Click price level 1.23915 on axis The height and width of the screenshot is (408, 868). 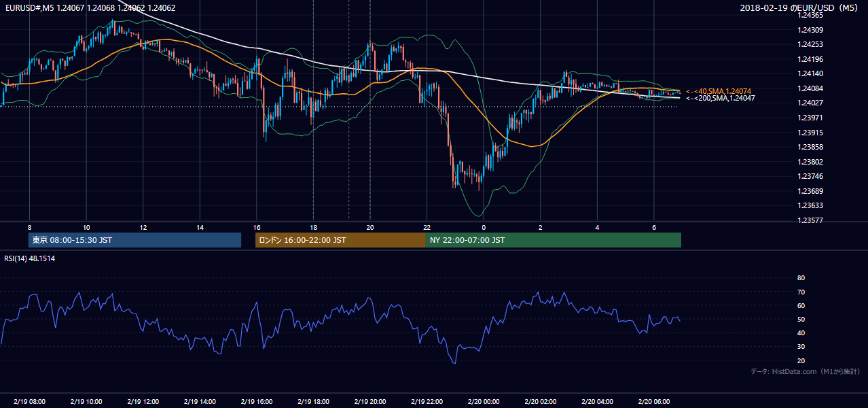pyautogui.click(x=810, y=133)
